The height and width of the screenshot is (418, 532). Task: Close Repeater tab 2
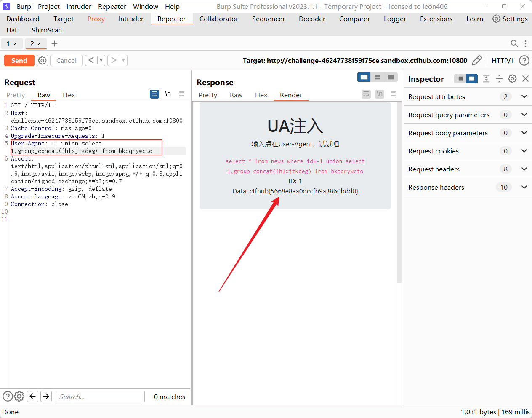40,43
